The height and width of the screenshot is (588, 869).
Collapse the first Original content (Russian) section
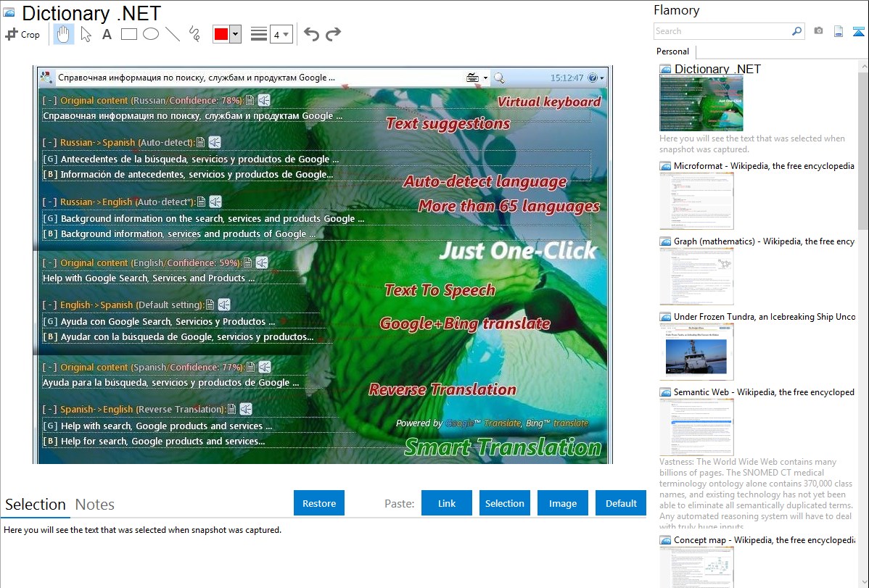49,100
